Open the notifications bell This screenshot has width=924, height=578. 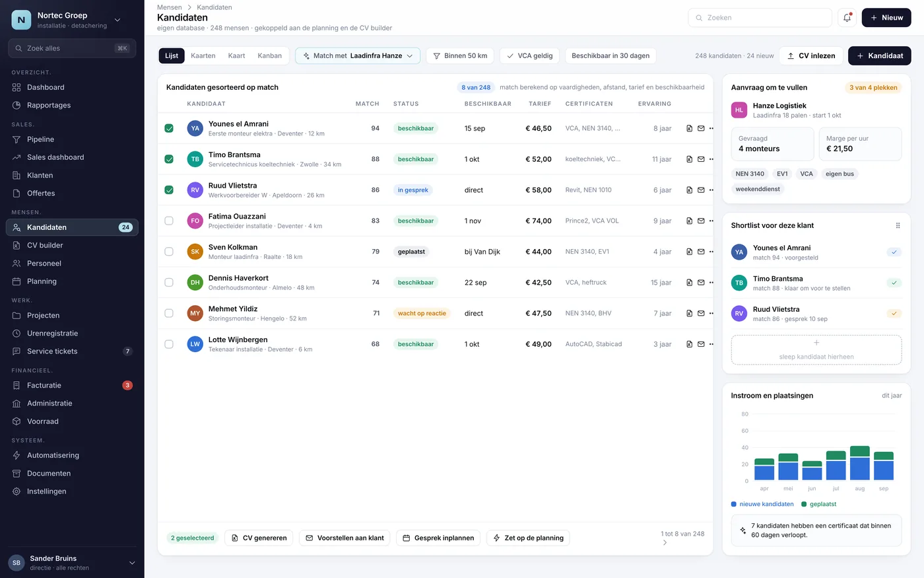pyautogui.click(x=847, y=18)
